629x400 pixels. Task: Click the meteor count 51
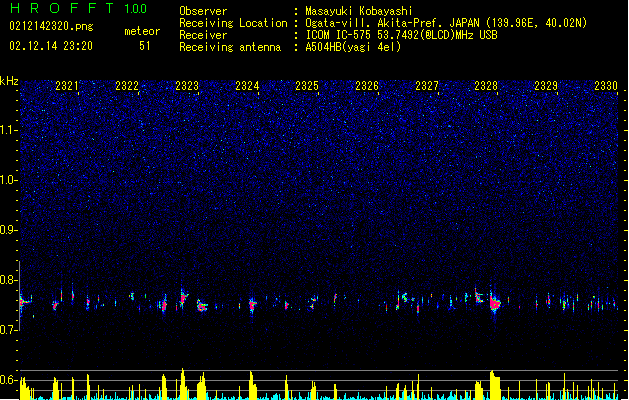click(144, 46)
